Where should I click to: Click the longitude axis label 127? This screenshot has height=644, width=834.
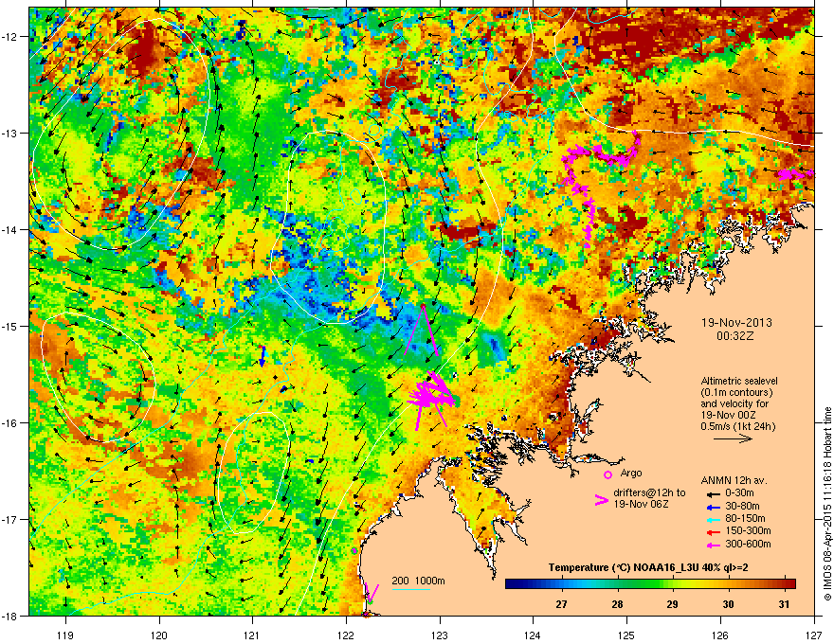(x=814, y=635)
